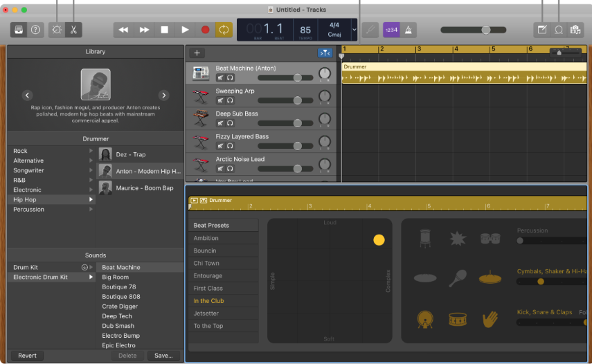Image resolution: width=592 pixels, height=364 pixels.
Task: Solo the Fizzy Layered Bass track
Action: (x=230, y=145)
